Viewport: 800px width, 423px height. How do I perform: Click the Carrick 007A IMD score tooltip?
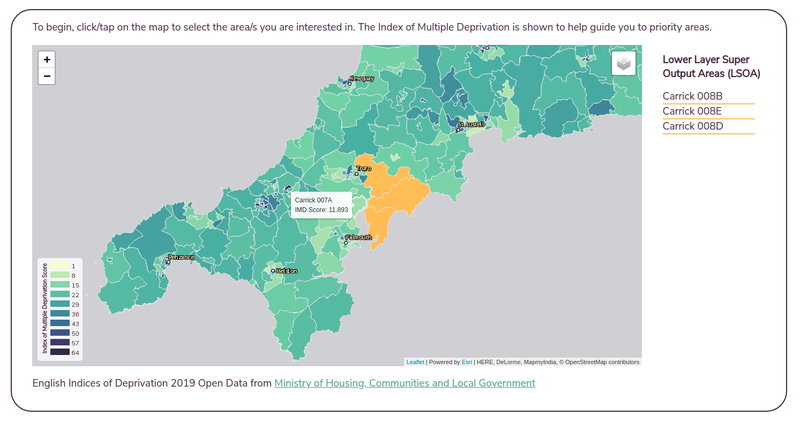click(x=321, y=205)
